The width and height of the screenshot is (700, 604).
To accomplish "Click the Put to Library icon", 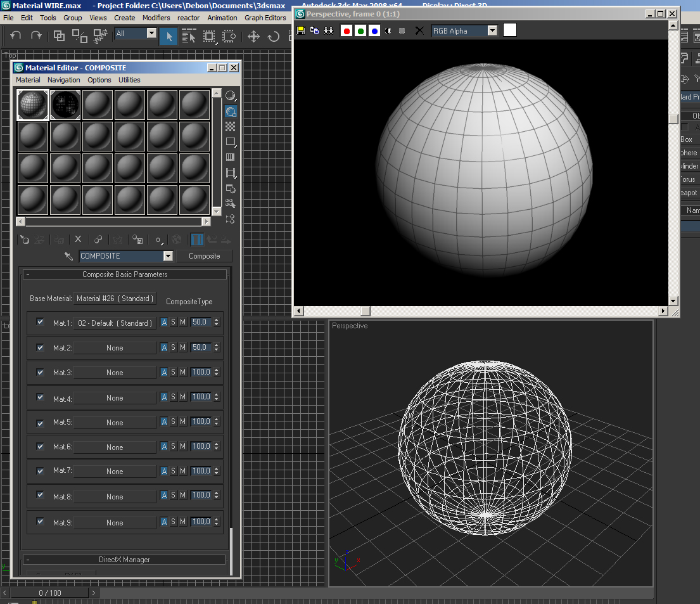I will click(x=137, y=240).
